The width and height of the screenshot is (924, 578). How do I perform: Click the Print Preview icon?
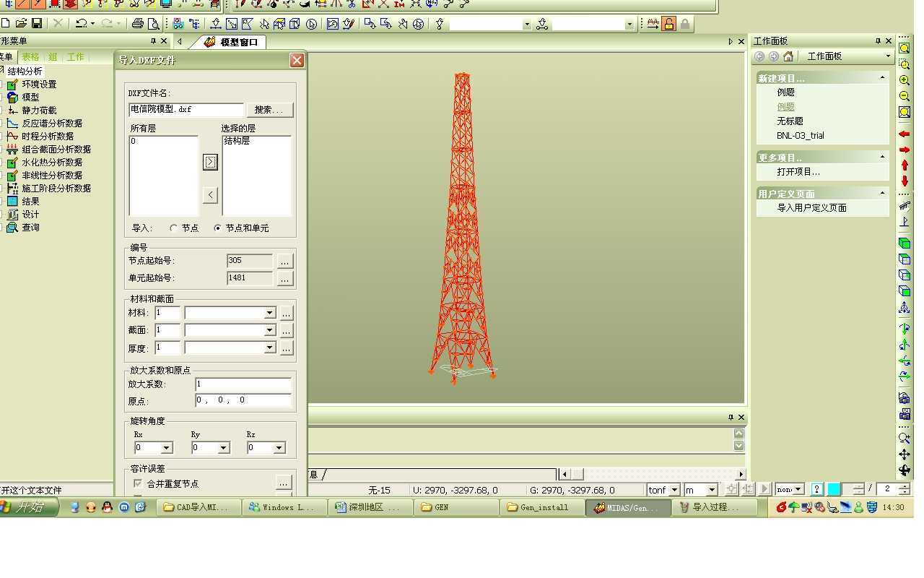pyautogui.click(x=154, y=24)
